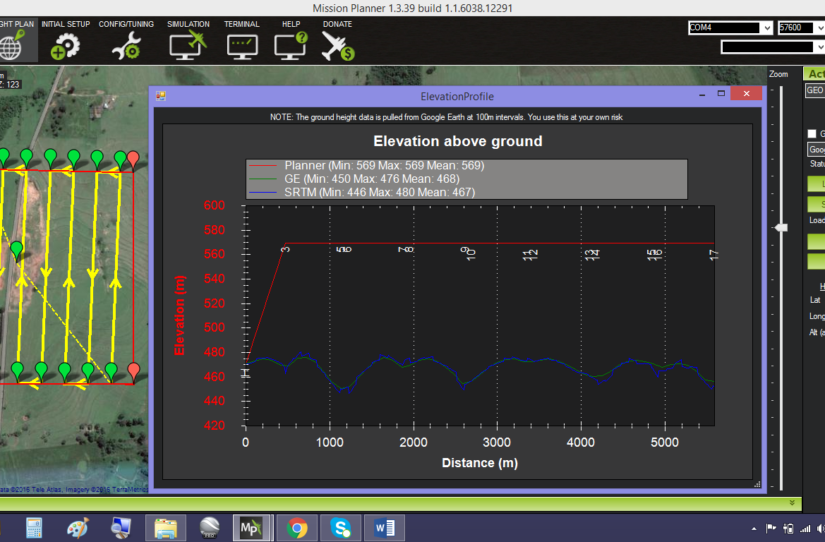Click the ElevationProfile window icon in title bar

(161, 96)
